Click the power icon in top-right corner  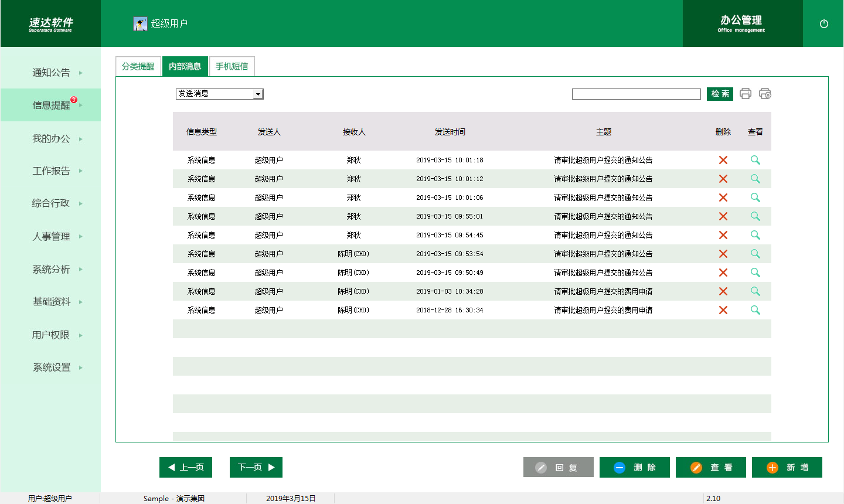(823, 24)
